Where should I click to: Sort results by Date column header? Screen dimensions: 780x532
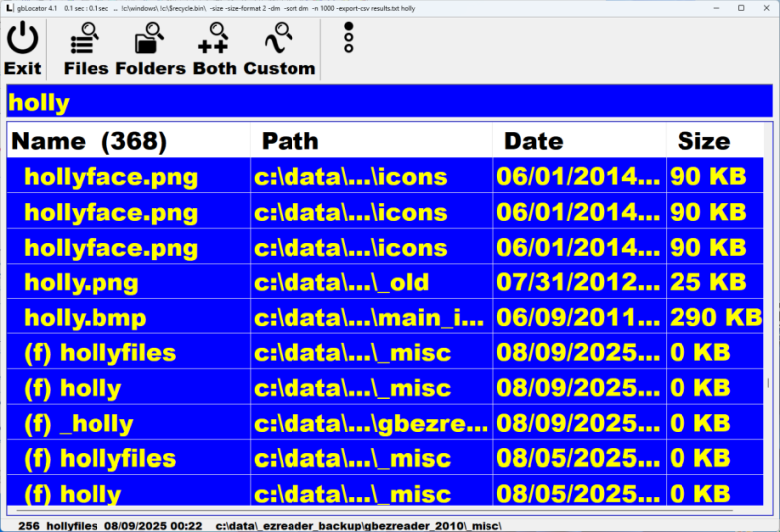click(x=533, y=141)
